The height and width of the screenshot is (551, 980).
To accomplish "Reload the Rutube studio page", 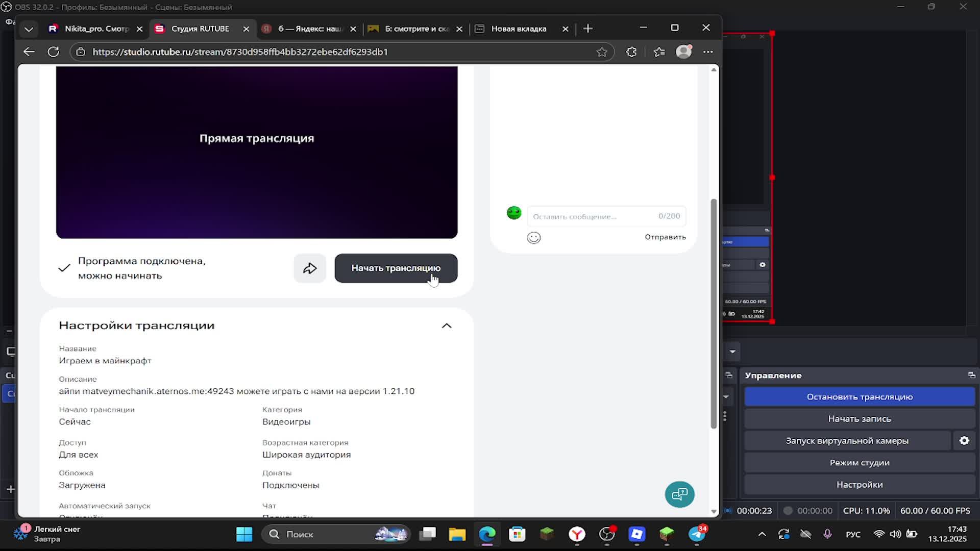I will point(54,52).
